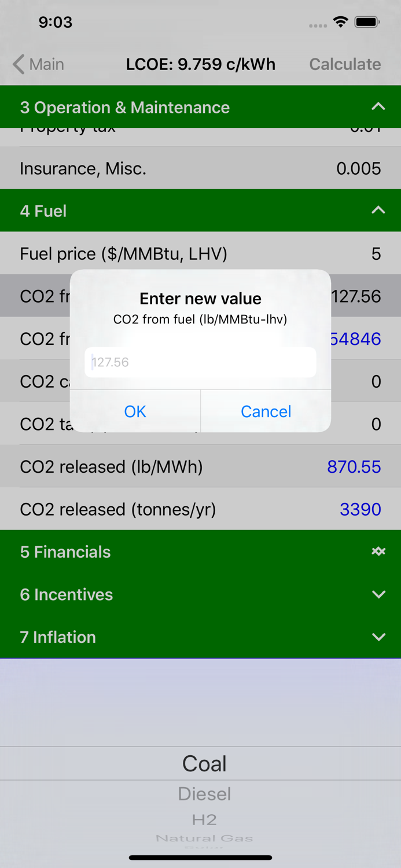Select Coal in the fuel picker
The height and width of the screenshot is (868, 401).
(204, 764)
